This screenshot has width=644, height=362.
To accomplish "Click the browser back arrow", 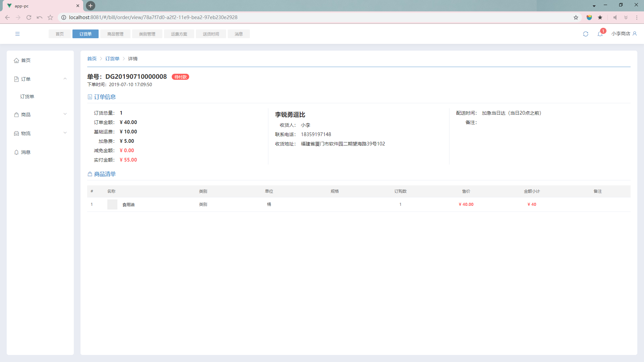I will (x=7, y=17).
